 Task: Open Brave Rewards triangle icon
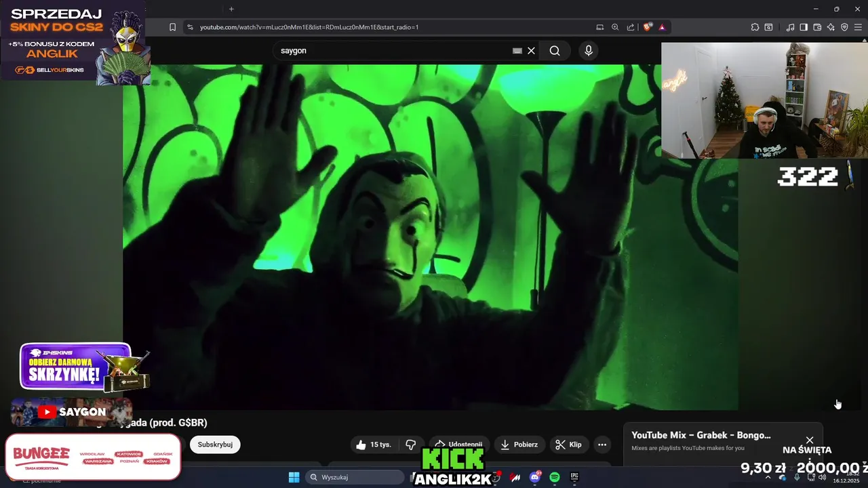(x=662, y=27)
